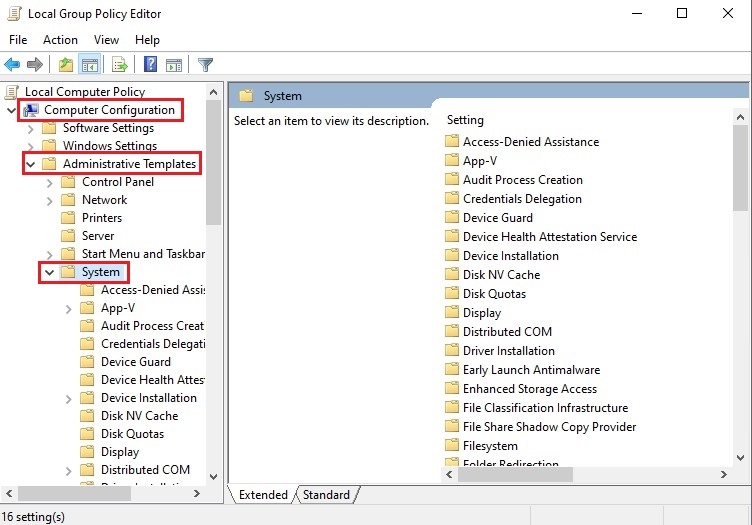Image resolution: width=752 pixels, height=525 pixels.
Task: Collapse the Administrative Templates node
Action: pyautogui.click(x=31, y=164)
